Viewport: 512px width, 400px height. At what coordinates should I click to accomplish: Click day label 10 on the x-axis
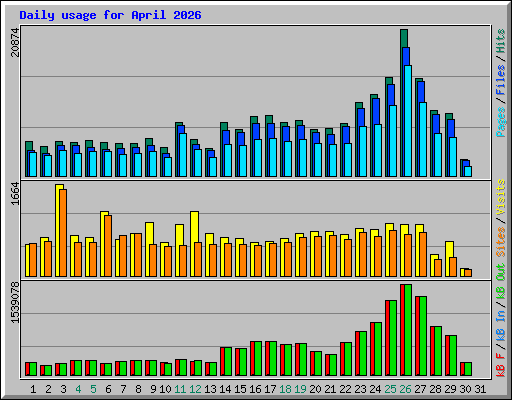click(x=165, y=389)
